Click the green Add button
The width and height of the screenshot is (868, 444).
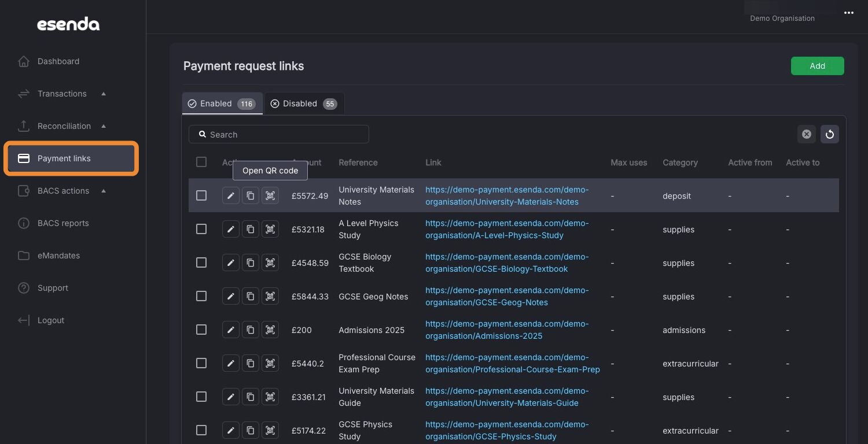[817, 66]
